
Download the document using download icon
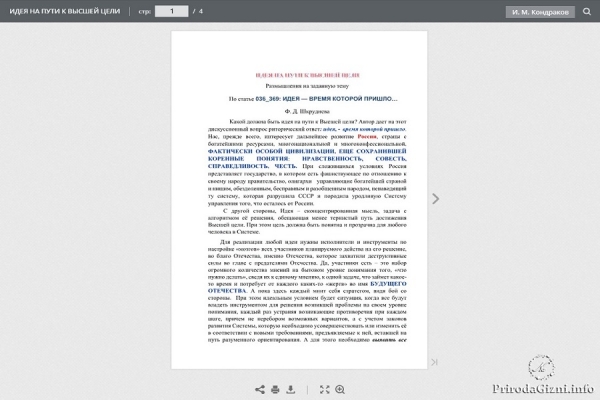(291, 389)
